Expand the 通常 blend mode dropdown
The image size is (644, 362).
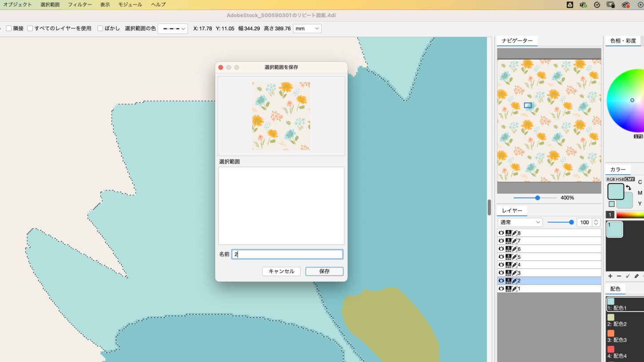520,222
